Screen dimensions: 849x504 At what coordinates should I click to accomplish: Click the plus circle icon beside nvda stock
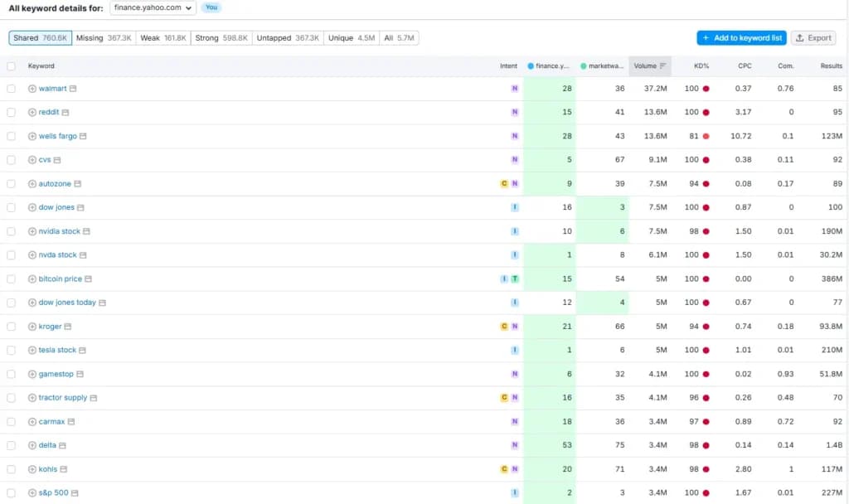[32, 255]
